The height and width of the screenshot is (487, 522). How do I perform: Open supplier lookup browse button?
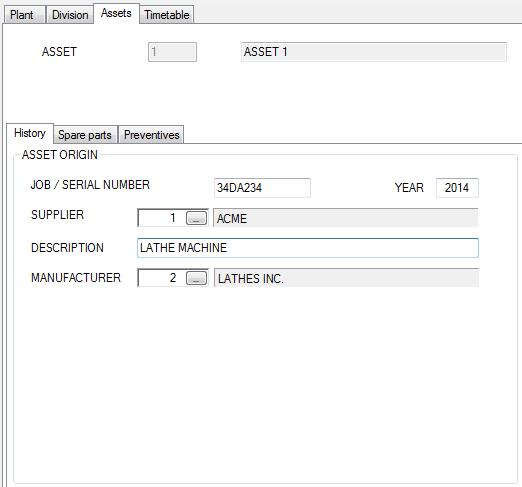tap(196, 218)
